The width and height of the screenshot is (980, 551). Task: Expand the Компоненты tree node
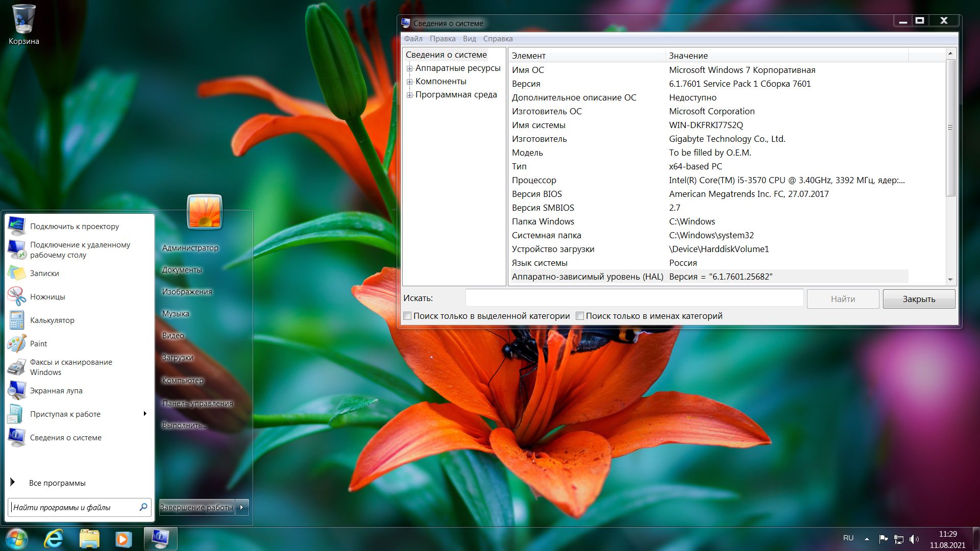[409, 82]
